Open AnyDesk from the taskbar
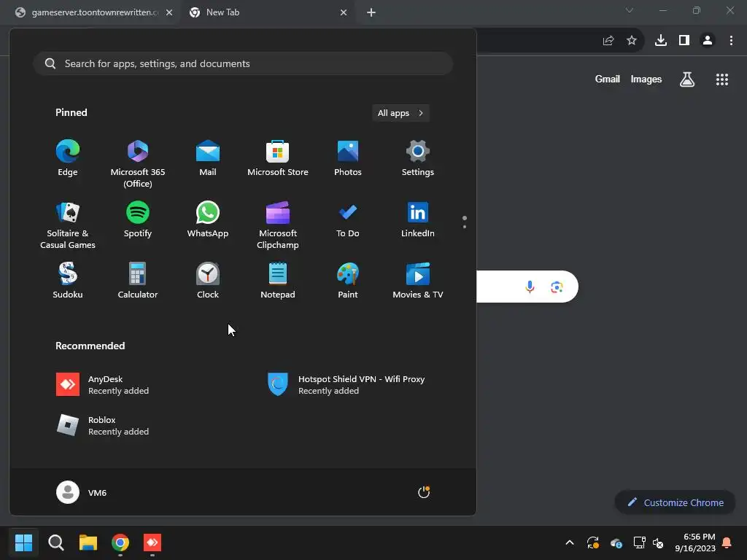The width and height of the screenshot is (747, 560). pyautogui.click(x=152, y=542)
